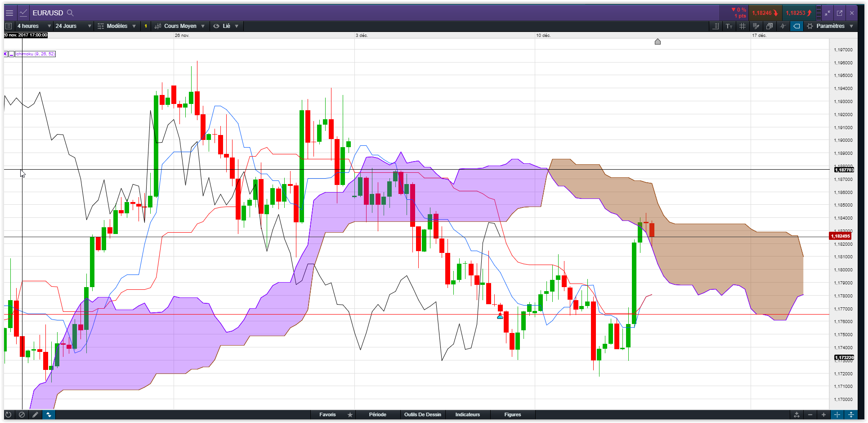868x423 pixels.
Task: Toggle text size with the Tt icon
Action: click(x=729, y=26)
